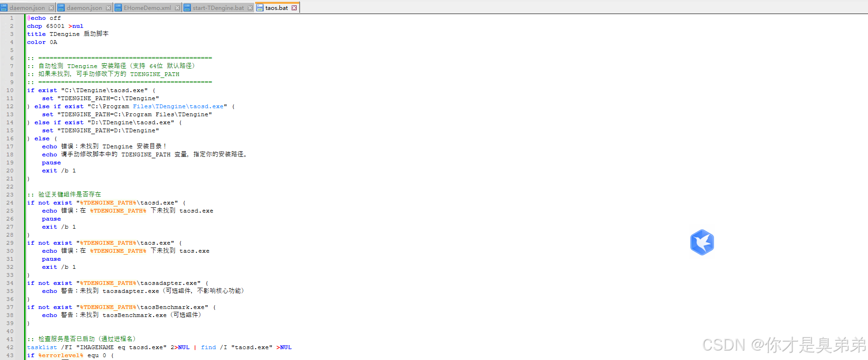Switch to the start-TDengine.bat tab
This screenshot has width=868, height=360.
[218, 8]
